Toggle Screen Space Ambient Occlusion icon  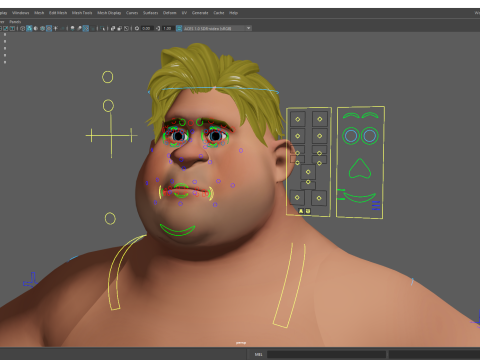[72, 28]
